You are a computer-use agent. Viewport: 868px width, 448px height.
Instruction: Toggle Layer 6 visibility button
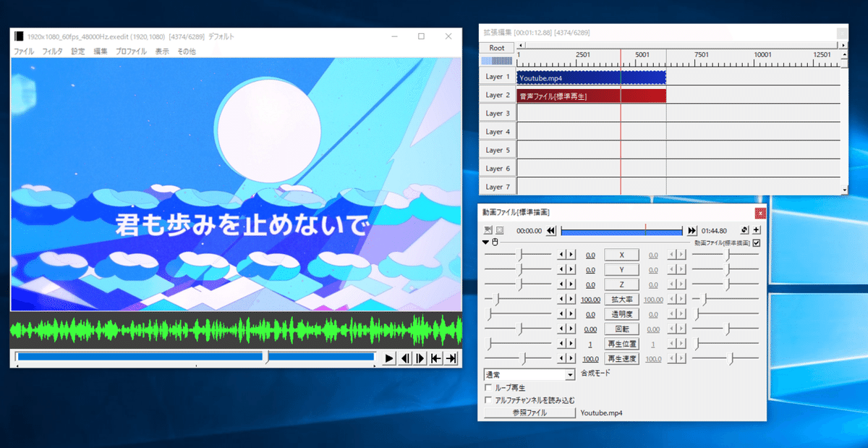(497, 169)
